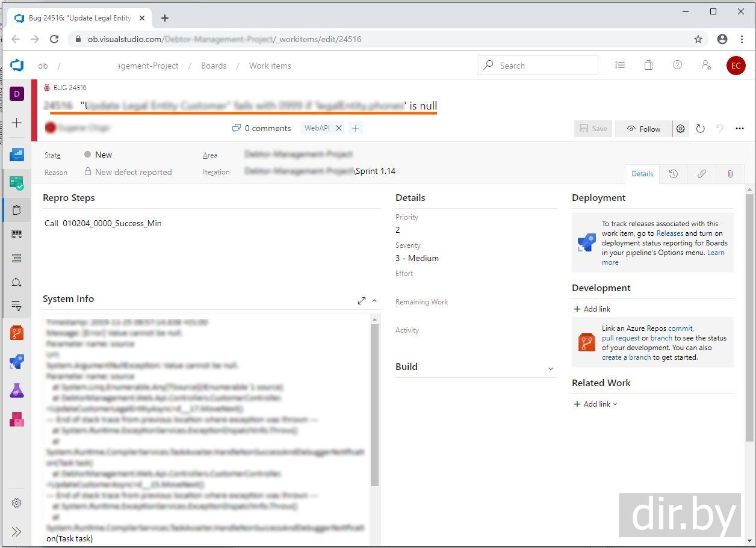
Task: Open Add link dropdown under Related Work
Action: click(595, 404)
